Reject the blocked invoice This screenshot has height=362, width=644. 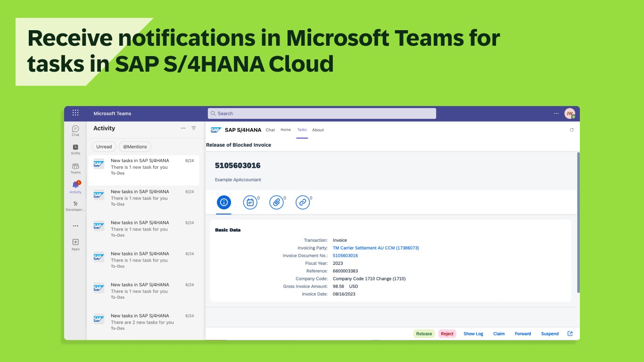447,334
